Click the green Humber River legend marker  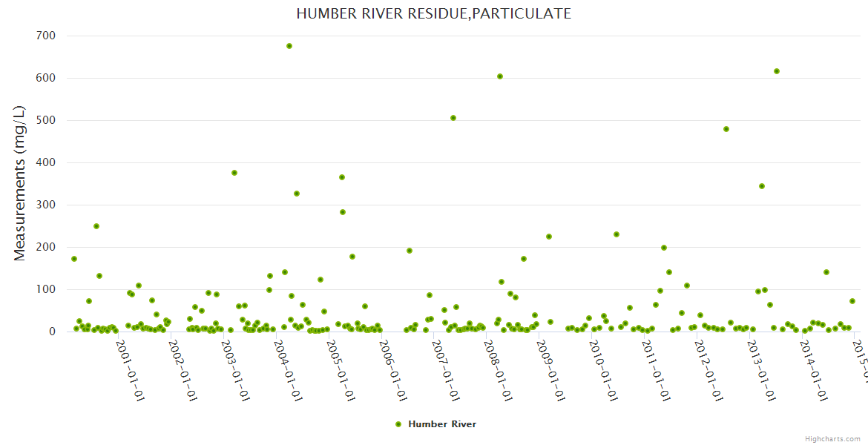398,424
